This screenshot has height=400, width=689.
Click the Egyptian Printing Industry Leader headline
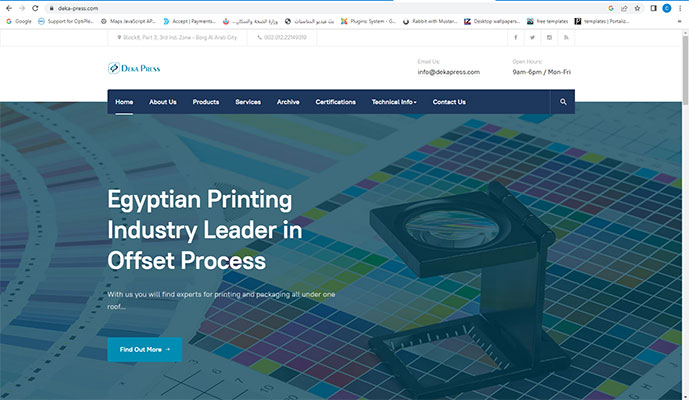click(x=205, y=230)
